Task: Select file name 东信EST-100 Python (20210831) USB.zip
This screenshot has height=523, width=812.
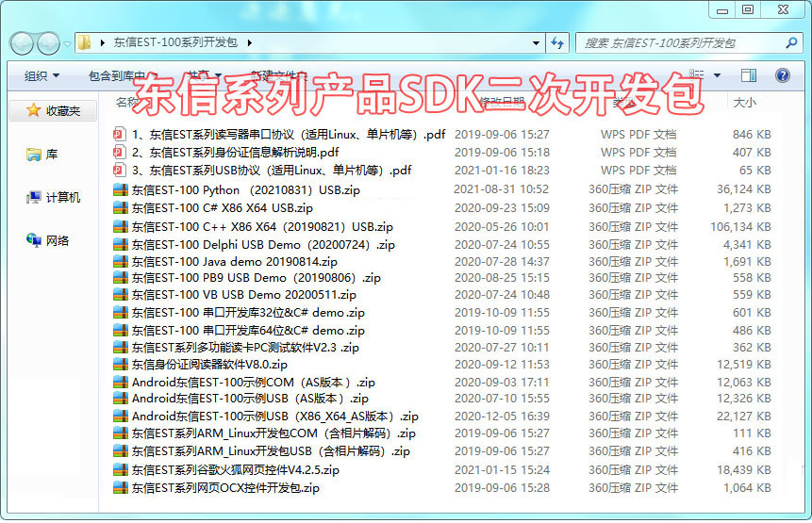Action: coord(245,189)
